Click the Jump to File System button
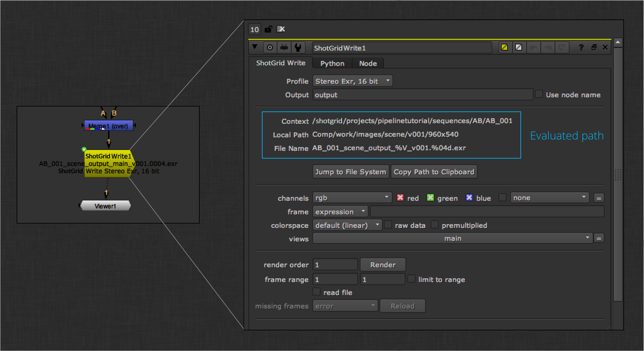The image size is (644, 351). click(x=351, y=172)
